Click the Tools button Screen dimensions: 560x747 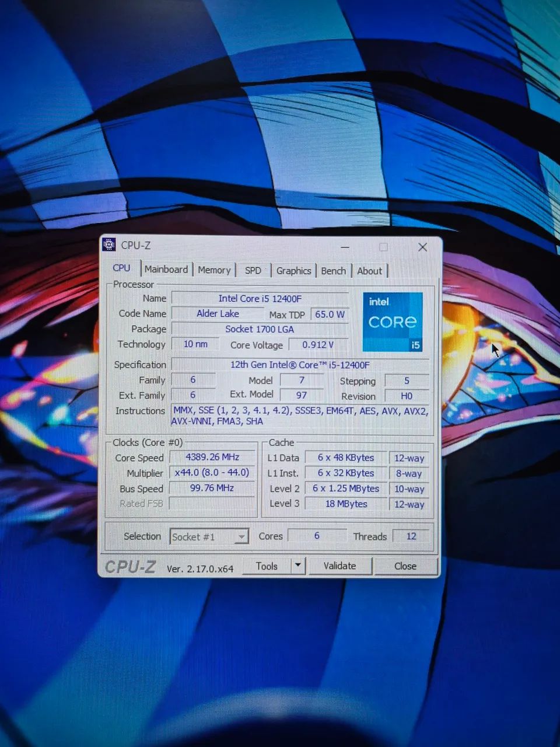tap(267, 566)
